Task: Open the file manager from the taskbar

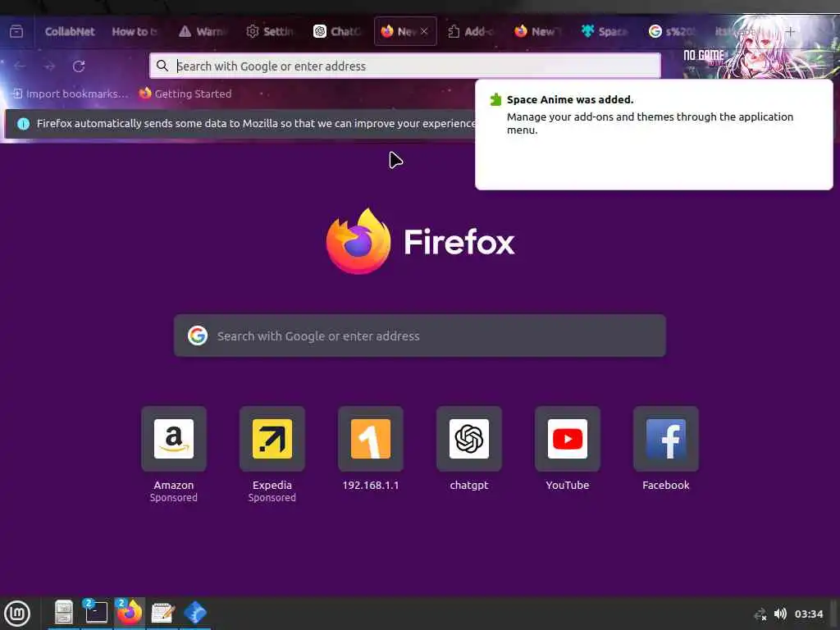Action: click(64, 613)
